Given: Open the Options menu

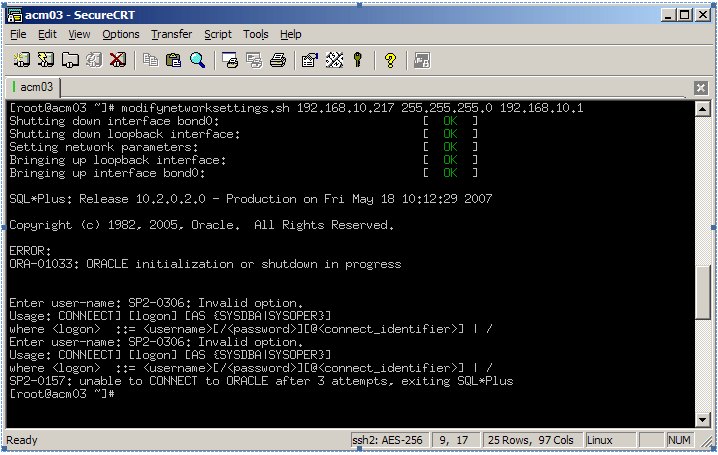Looking at the screenshot, I should (x=120, y=34).
